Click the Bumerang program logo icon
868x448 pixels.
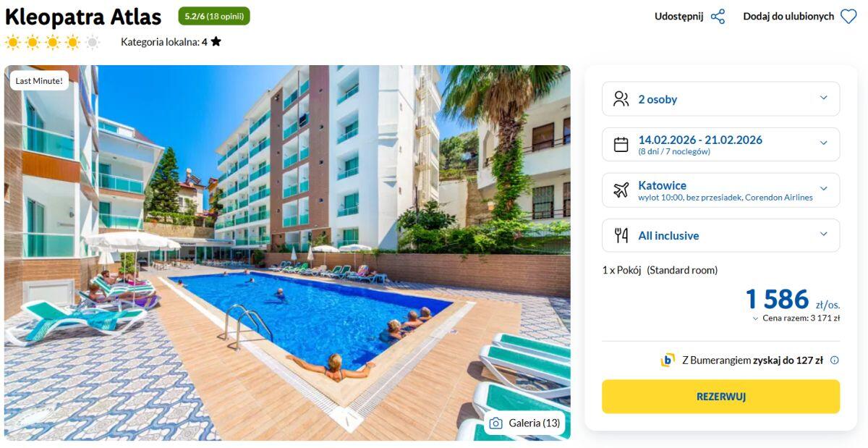pyautogui.click(x=667, y=360)
